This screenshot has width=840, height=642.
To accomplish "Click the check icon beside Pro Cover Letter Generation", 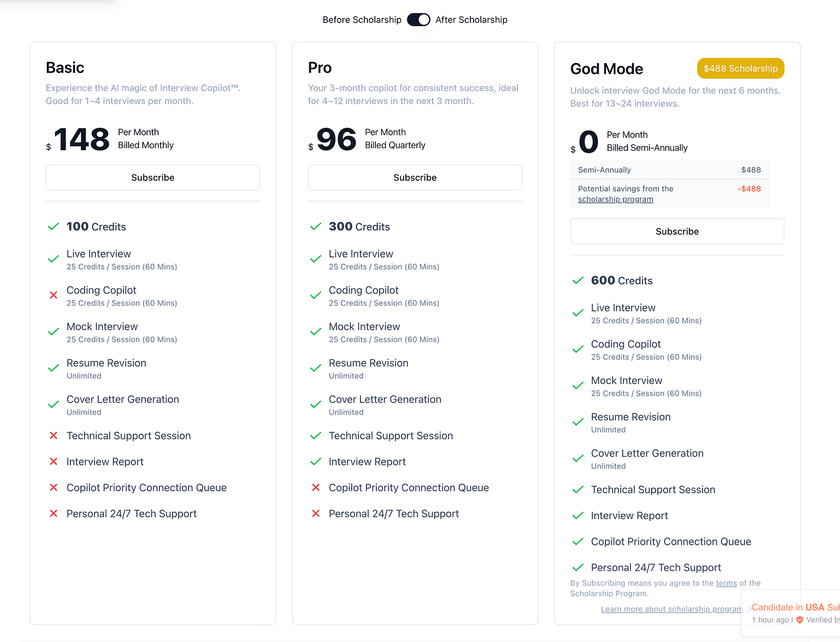I will pyautogui.click(x=316, y=405).
